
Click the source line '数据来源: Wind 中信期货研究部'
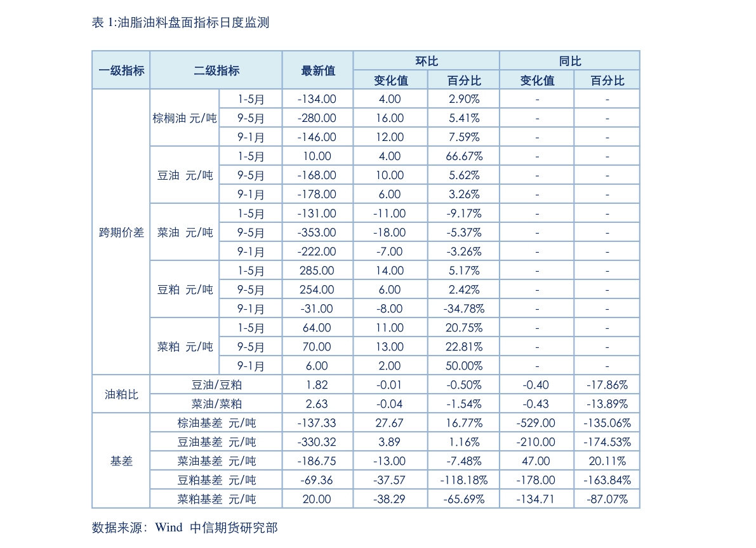(185, 528)
